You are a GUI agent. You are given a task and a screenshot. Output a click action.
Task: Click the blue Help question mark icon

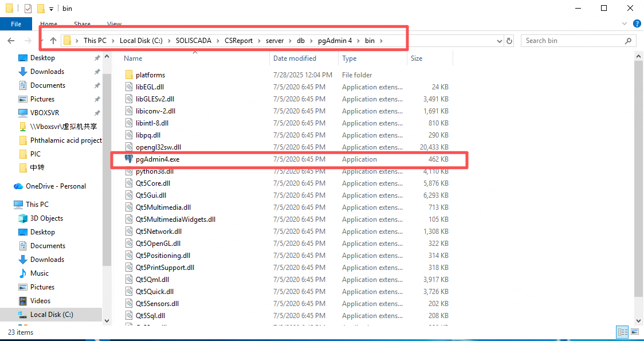click(x=637, y=24)
